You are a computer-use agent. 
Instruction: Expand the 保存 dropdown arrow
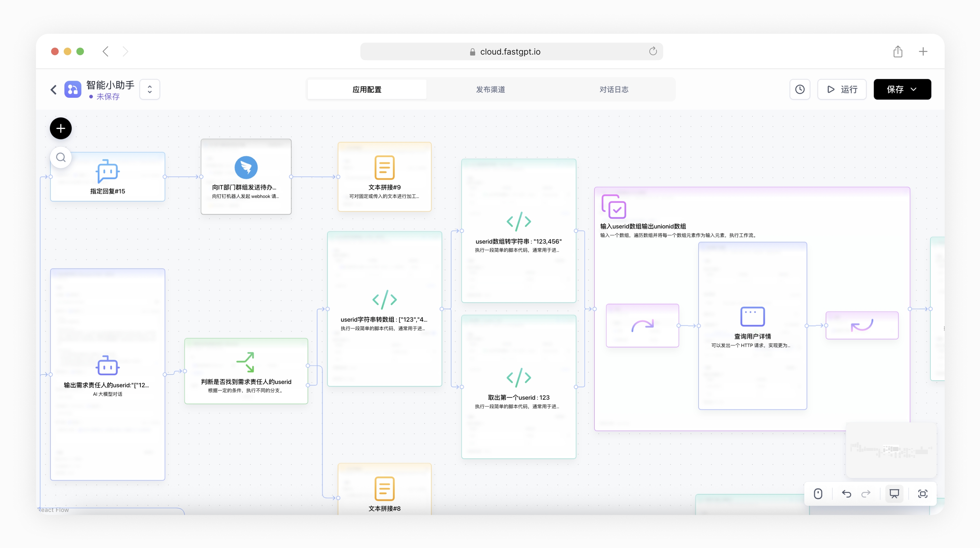[x=914, y=89]
